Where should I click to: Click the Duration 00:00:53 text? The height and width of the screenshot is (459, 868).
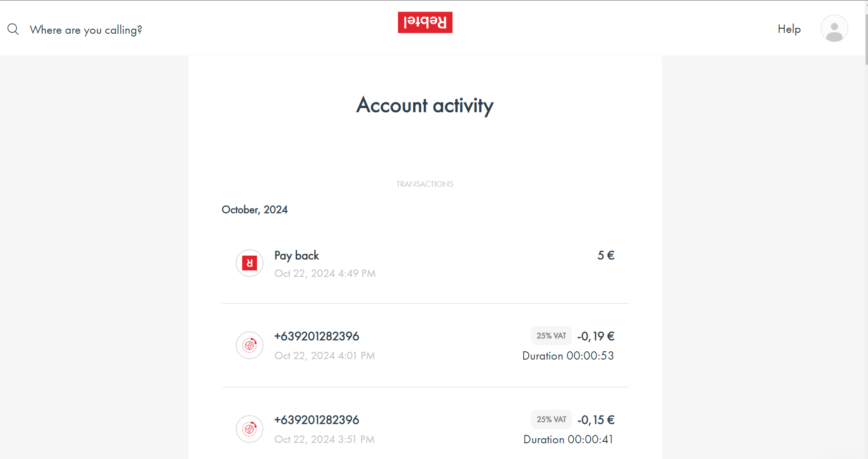click(x=568, y=356)
